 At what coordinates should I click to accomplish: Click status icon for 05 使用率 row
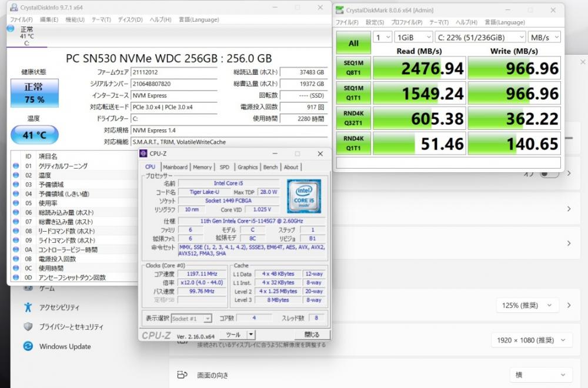(16, 203)
